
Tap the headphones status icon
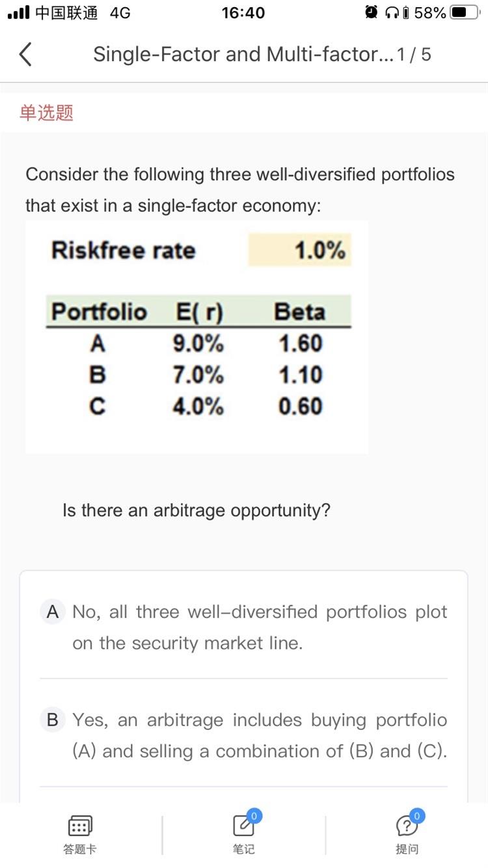pos(392,12)
